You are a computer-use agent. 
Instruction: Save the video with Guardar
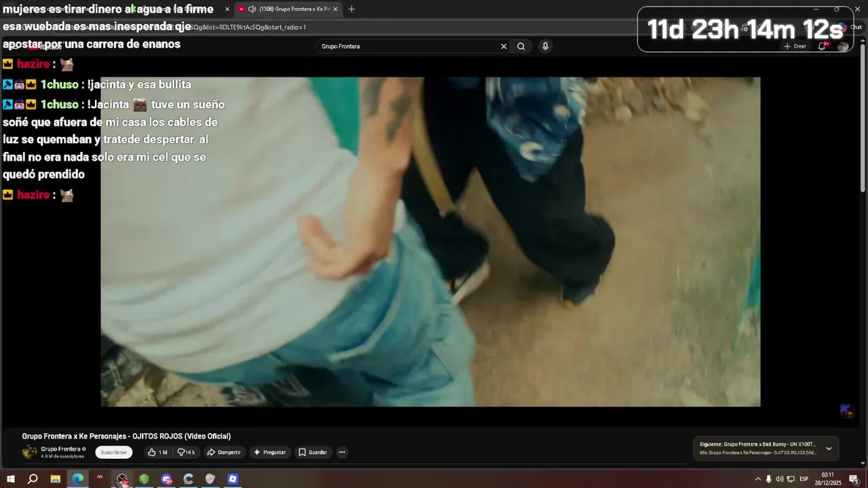click(x=313, y=452)
